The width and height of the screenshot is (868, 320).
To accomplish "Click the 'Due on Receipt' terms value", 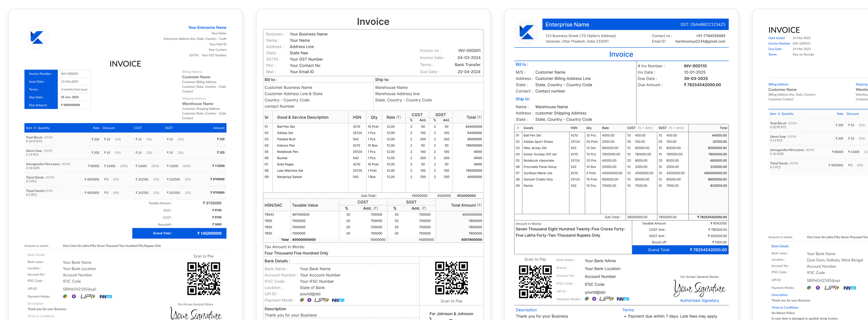I will (x=803, y=54).
